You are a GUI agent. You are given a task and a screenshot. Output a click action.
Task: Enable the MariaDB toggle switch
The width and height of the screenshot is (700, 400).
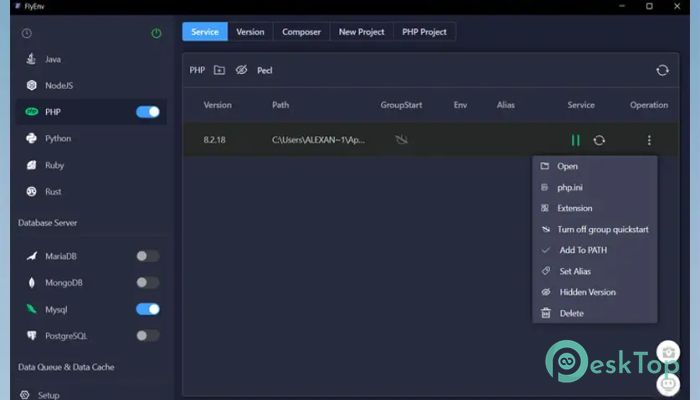[148, 256]
